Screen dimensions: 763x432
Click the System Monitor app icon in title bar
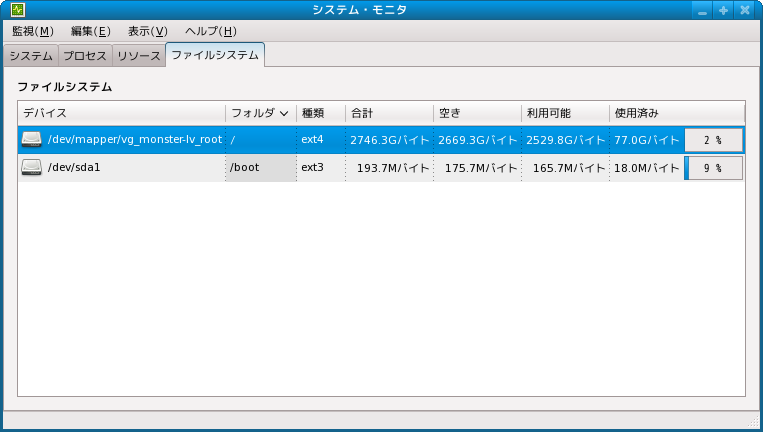(12, 10)
